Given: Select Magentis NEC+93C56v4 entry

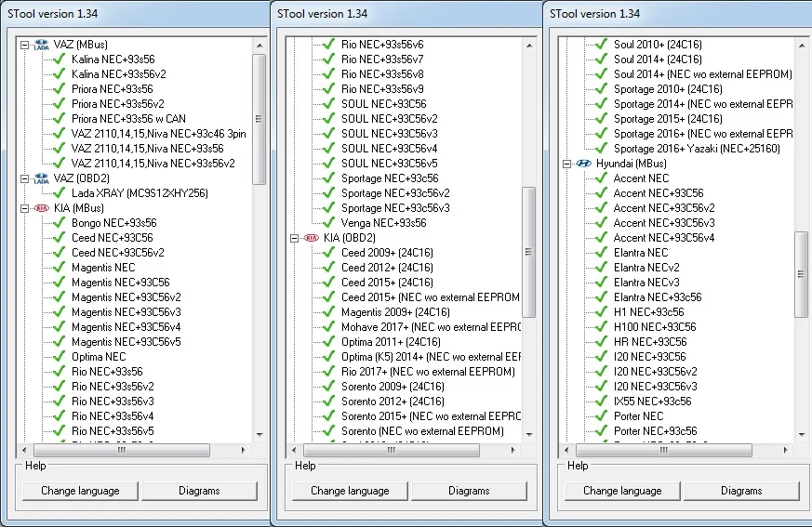Looking at the screenshot, I should [x=126, y=327].
